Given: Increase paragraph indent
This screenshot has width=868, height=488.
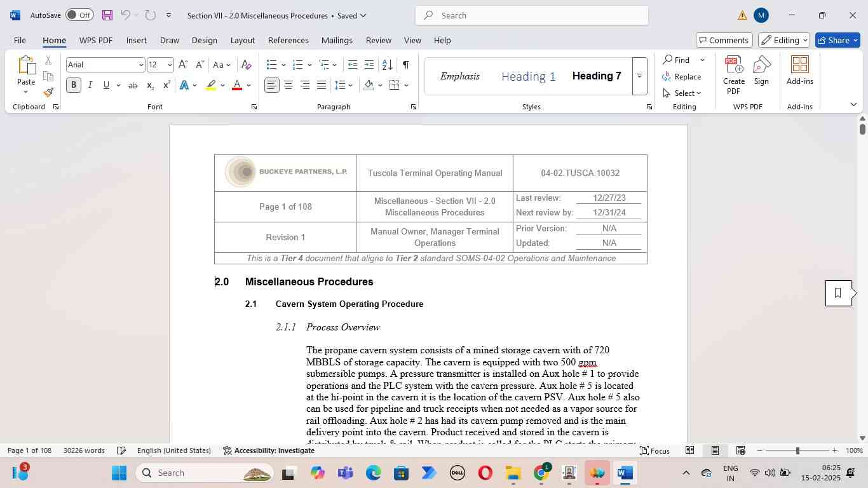Looking at the screenshot, I should 369,65.
